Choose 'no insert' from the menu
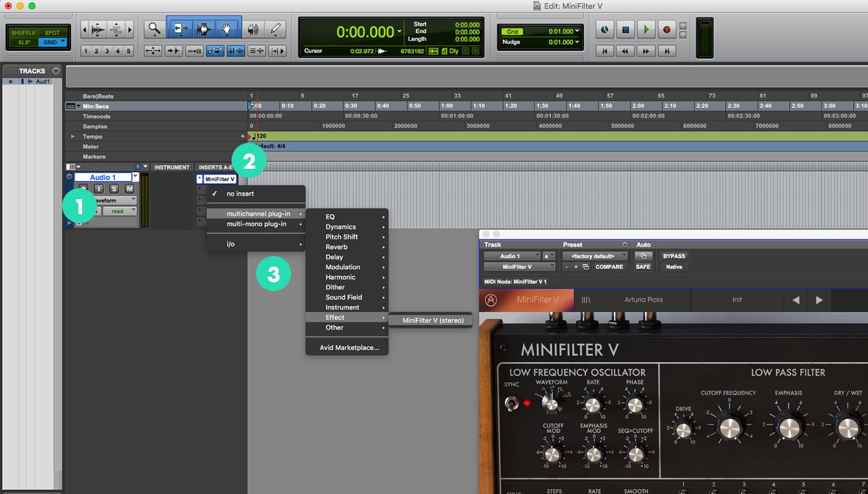The height and width of the screenshot is (494, 868). (x=256, y=193)
